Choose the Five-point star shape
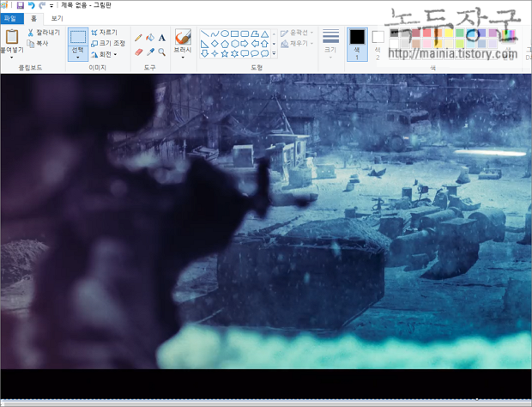 (225, 53)
